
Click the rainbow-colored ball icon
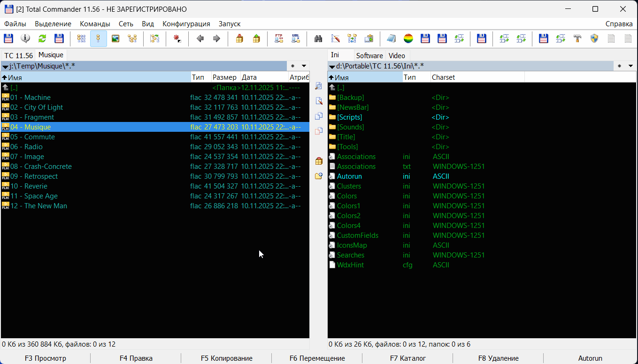coord(408,38)
